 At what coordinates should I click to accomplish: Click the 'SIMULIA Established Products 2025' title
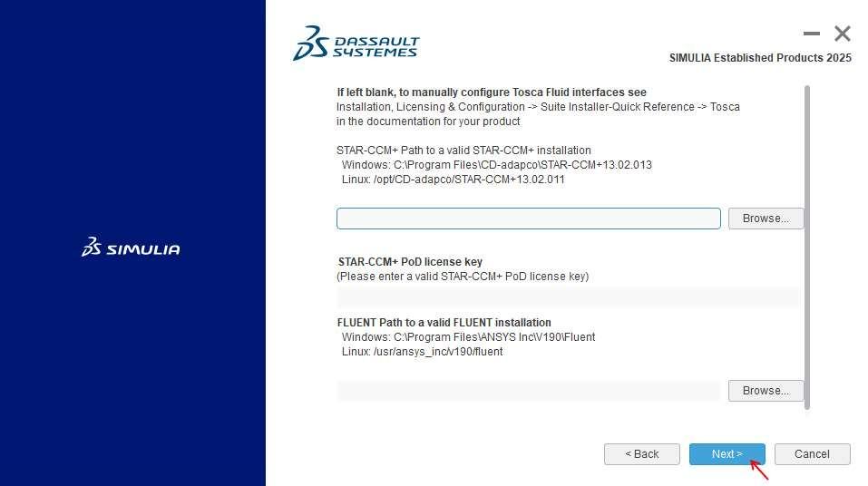760,58
